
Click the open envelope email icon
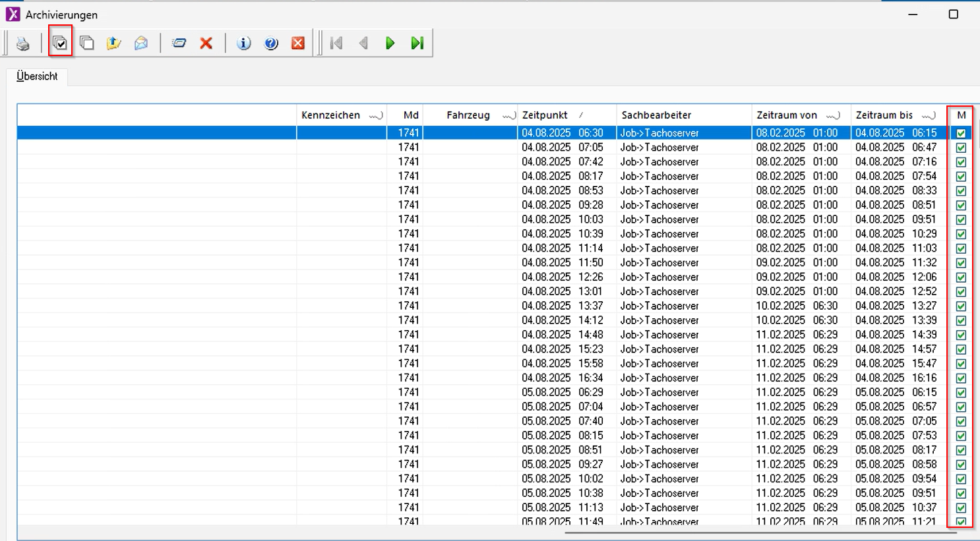141,43
